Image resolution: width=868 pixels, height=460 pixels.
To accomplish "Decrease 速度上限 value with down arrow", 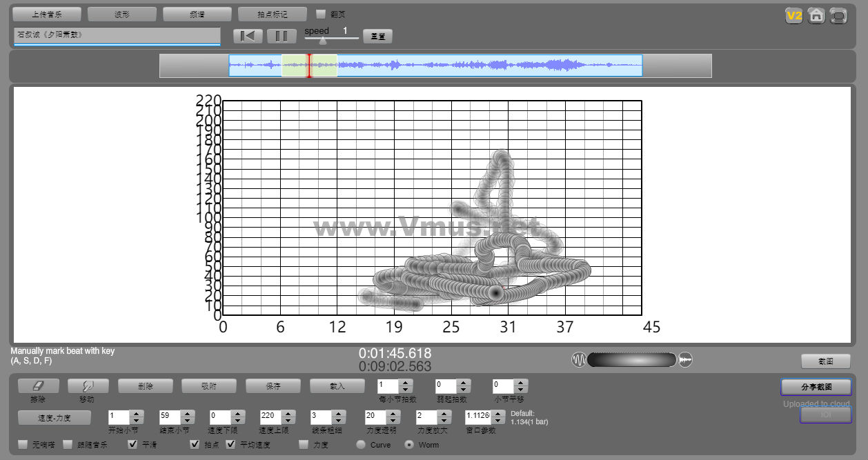I will tap(288, 421).
